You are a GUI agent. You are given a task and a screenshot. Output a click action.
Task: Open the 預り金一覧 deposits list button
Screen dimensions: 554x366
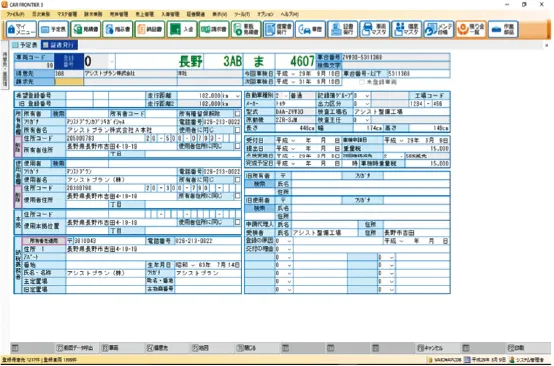[471, 29]
